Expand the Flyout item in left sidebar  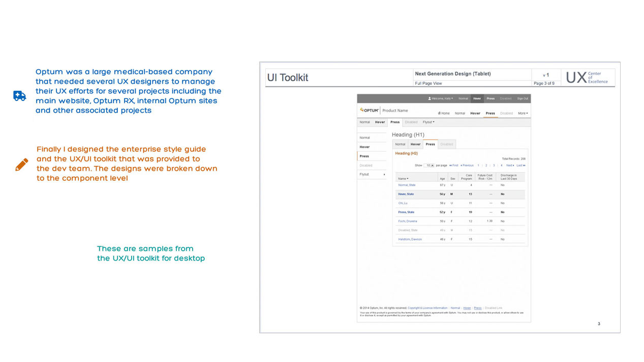pyautogui.click(x=372, y=174)
